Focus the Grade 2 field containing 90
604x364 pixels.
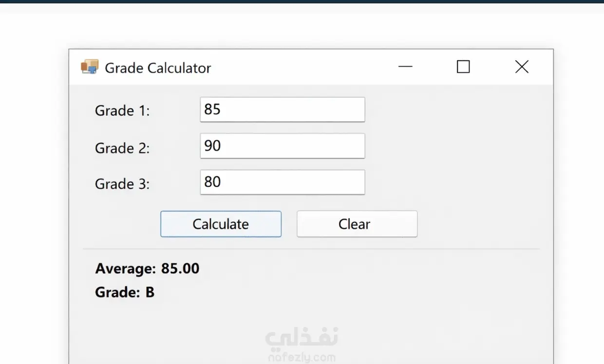click(283, 146)
